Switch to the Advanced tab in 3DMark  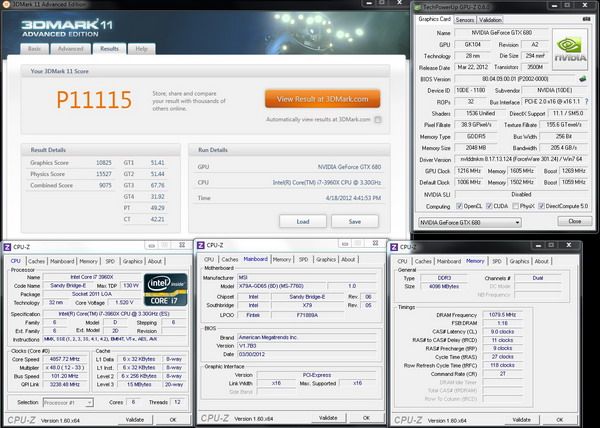[71, 49]
